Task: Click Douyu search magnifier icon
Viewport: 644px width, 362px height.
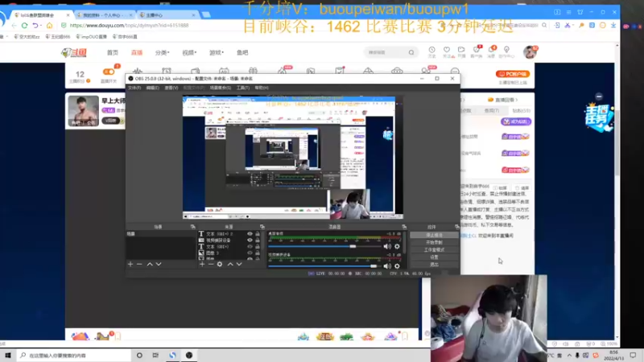Action: 411,52
